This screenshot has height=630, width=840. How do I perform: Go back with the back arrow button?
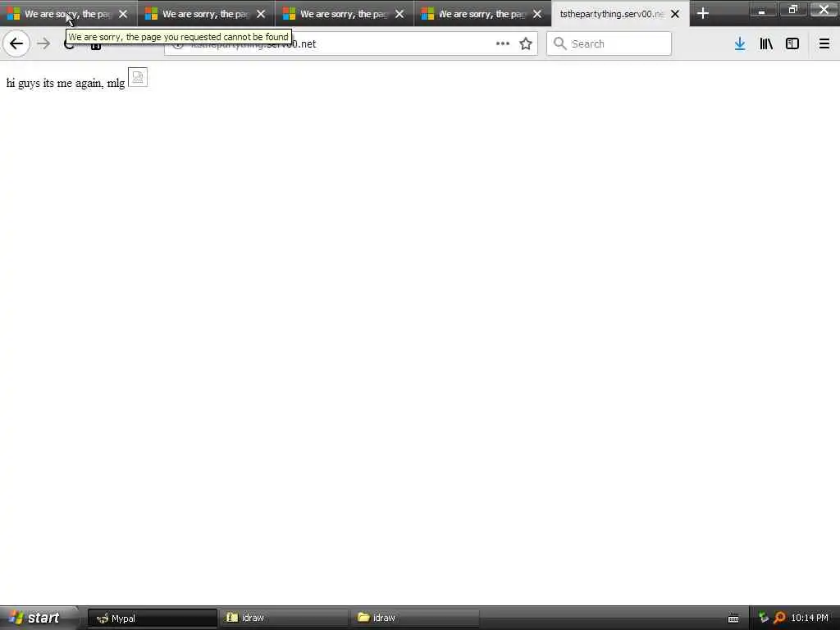[x=16, y=43]
